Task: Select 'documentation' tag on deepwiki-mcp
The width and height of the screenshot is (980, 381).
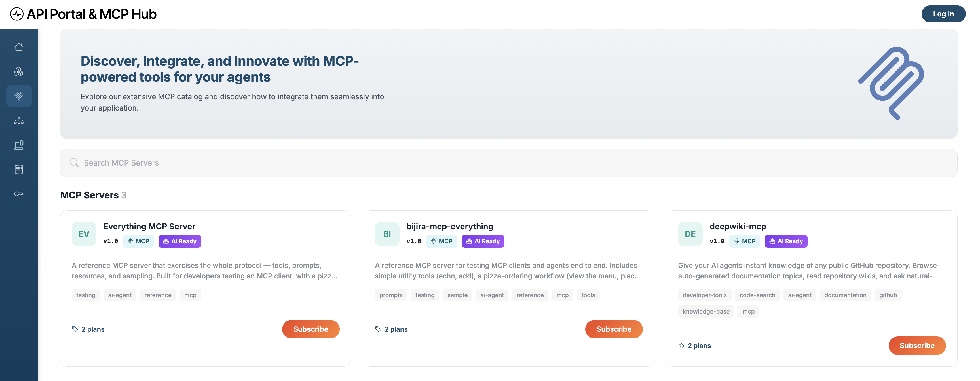Action: [845, 295]
